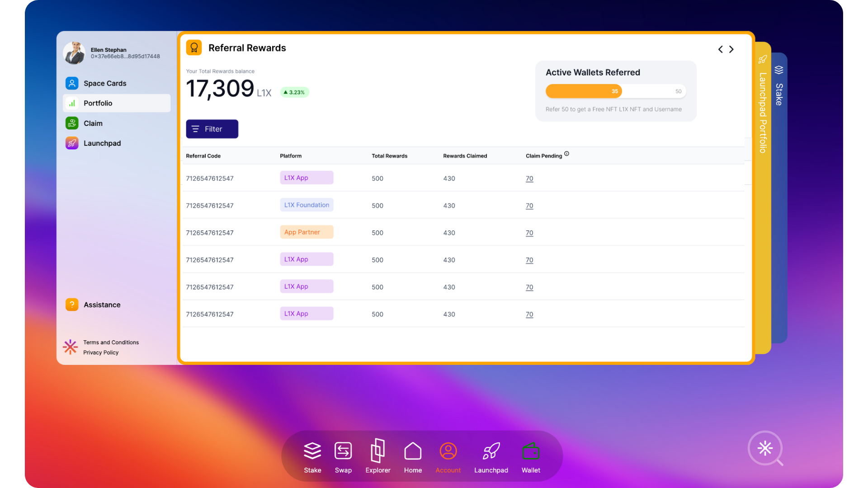Image resolution: width=868 pixels, height=488 pixels.
Task: Click the Claim Pending info tooltip icon
Action: [x=566, y=155]
